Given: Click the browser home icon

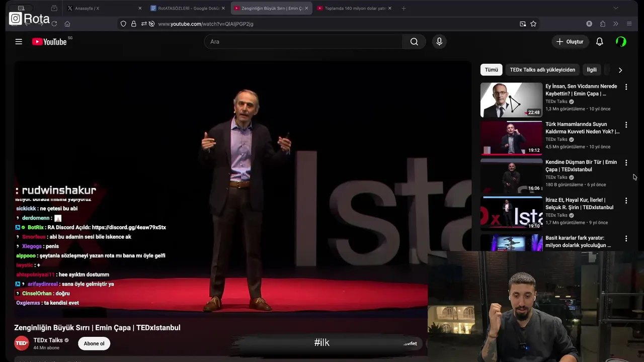Looking at the screenshot, I should 67,24.
